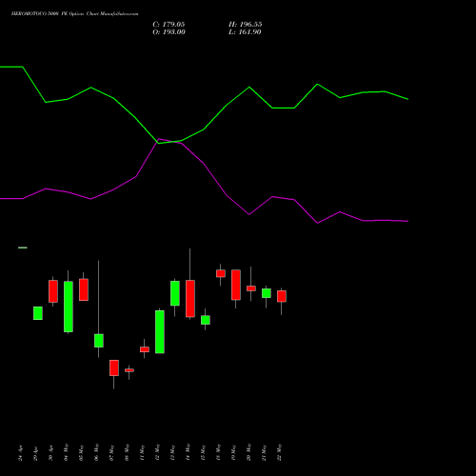Select the low value L: 161.90
Viewport: 476px width, 476px height.
point(245,32)
